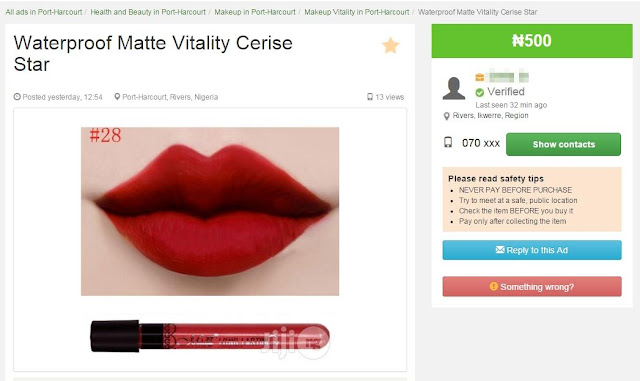640x381 pixels.
Task: Go to Makeup in Port-Harcourt breadcrumb
Action: tap(255, 12)
